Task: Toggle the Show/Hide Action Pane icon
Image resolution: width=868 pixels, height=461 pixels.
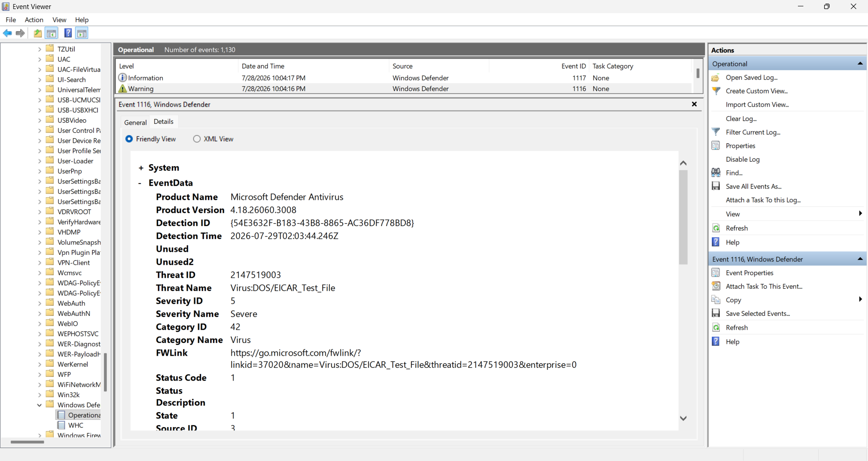Action: coord(82,33)
